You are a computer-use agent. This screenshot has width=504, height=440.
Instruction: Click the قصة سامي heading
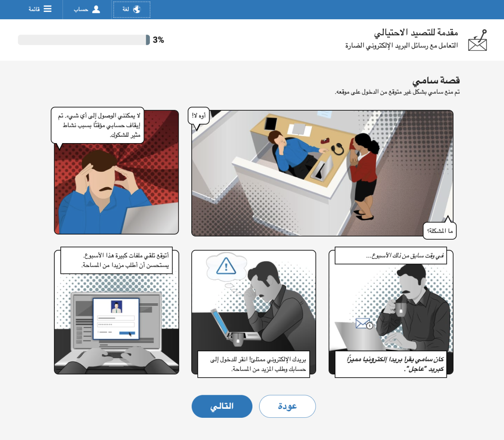coord(436,80)
